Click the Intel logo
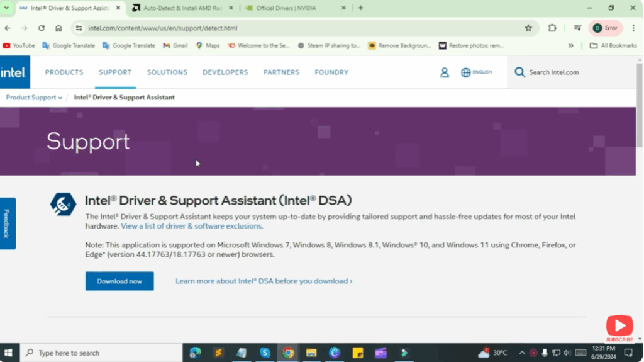The width and height of the screenshot is (644, 362). tap(13, 72)
